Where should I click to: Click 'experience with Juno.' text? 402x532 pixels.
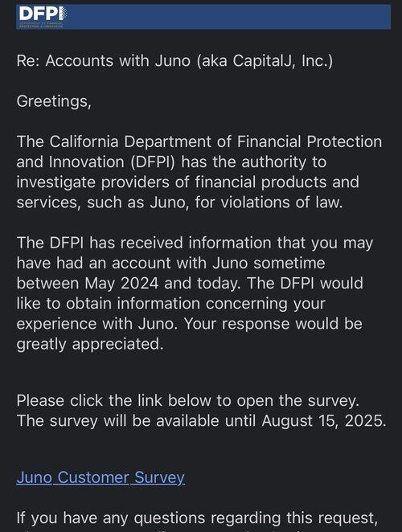click(97, 324)
